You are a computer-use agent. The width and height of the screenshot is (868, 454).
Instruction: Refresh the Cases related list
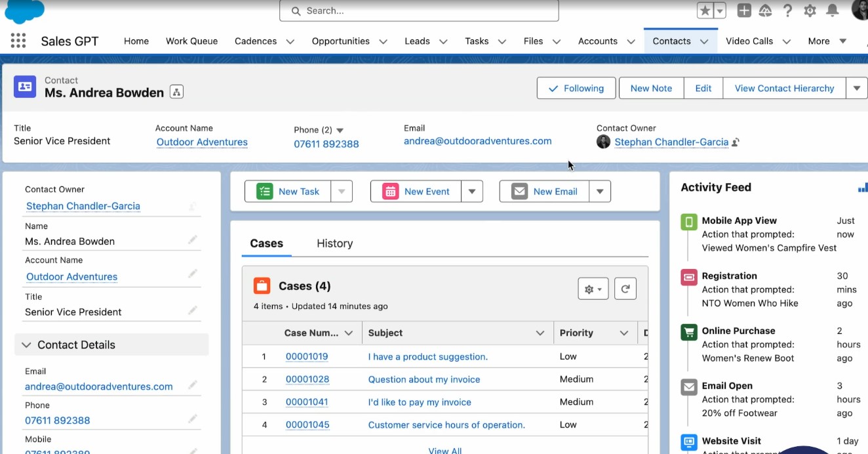[625, 289]
